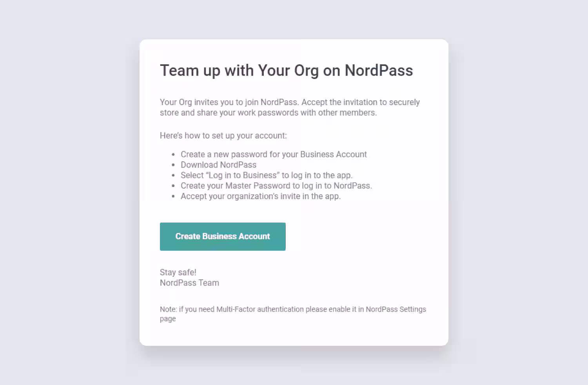This screenshot has width=588, height=385.
Task: Select the "Download NordPass" list item
Action: click(218, 165)
